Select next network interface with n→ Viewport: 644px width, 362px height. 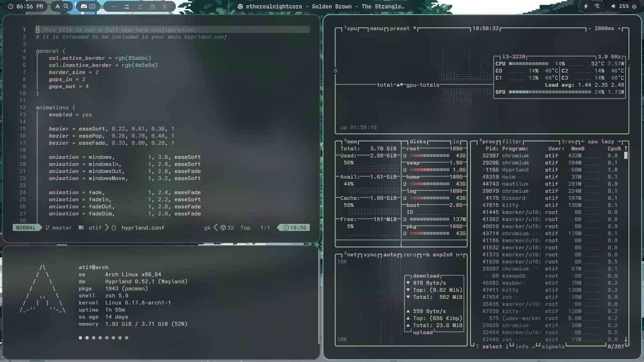coord(460,255)
